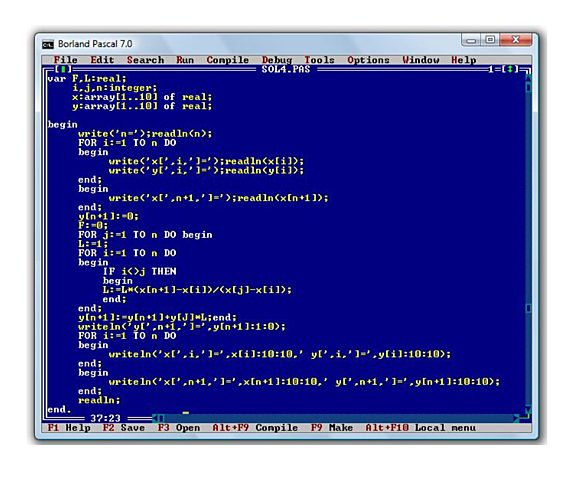Click the L:=L*(x[n+1]-x[i]) formula line
The height and width of the screenshot is (480, 584).
click(197, 289)
